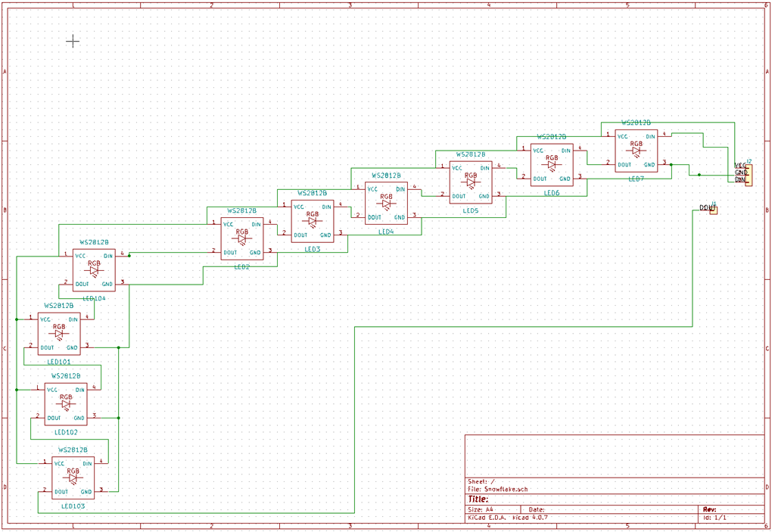Select the junction dot left of LED101 VCC
The image size is (775, 532).
(x=17, y=319)
